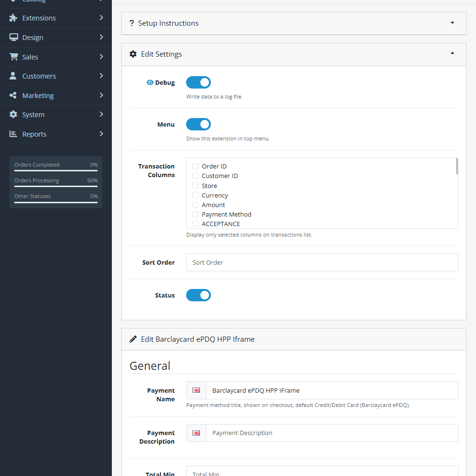Expand the Extensions menu chevron

101,18
